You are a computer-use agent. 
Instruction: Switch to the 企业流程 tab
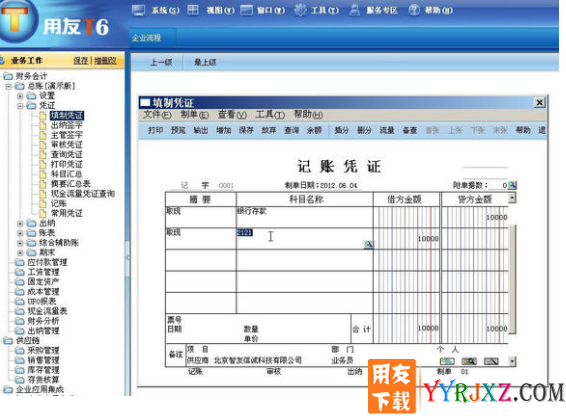(147, 38)
